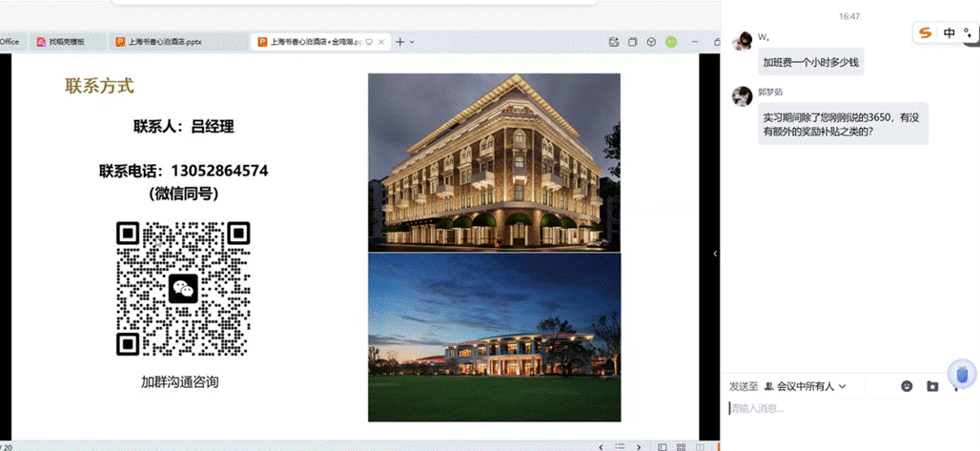The height and width of the screenshot is (451, 980).
Task: Click W.'s avatar in the chat
Action: pos(742,41)
